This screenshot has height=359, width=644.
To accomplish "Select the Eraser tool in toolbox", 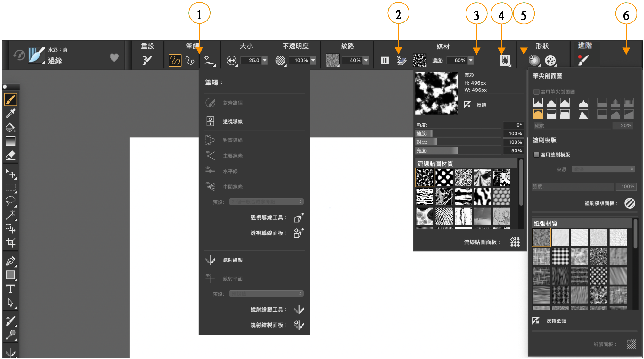I will 11,155.
